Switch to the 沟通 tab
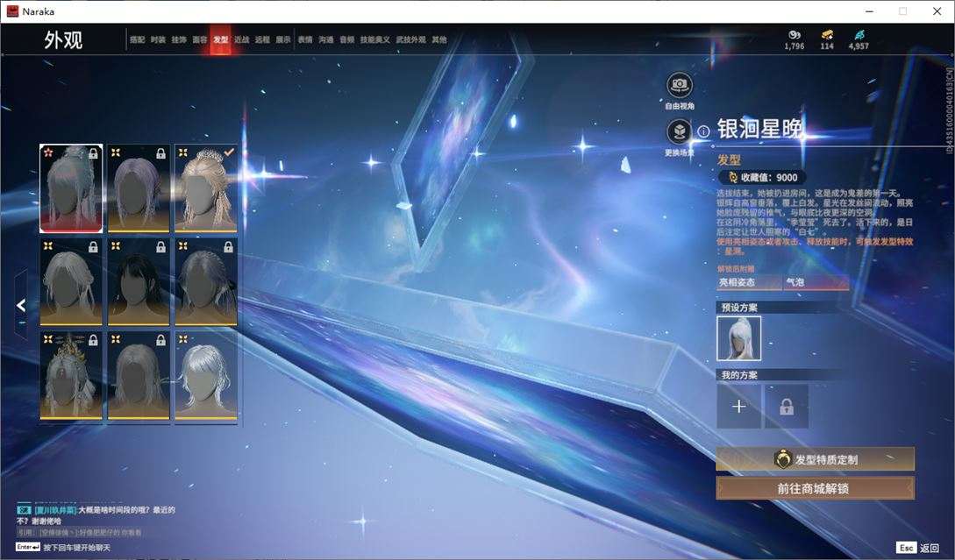 pyautogui.click(x=326, y=39)
